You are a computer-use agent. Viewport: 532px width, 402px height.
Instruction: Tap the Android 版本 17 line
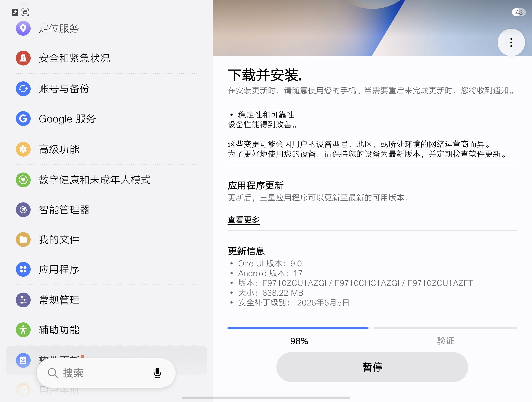click(x=270, y=273)
